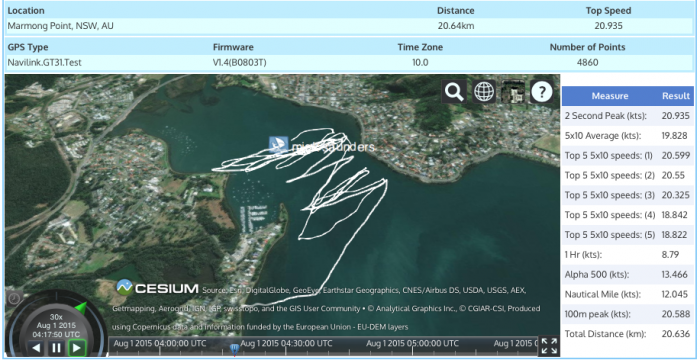Click the timeline current-time scrubber marker
Screen dimensions: 700x360
point(234,348)
